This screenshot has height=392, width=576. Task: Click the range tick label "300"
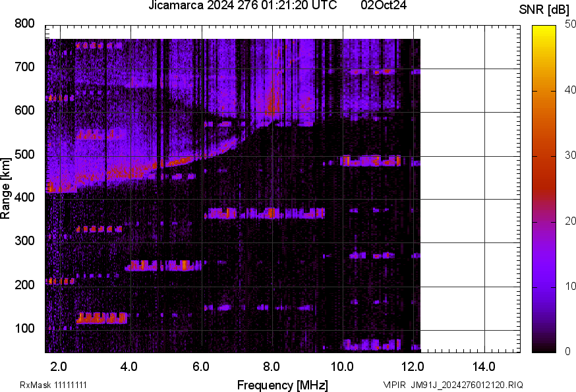click(24, 241)
